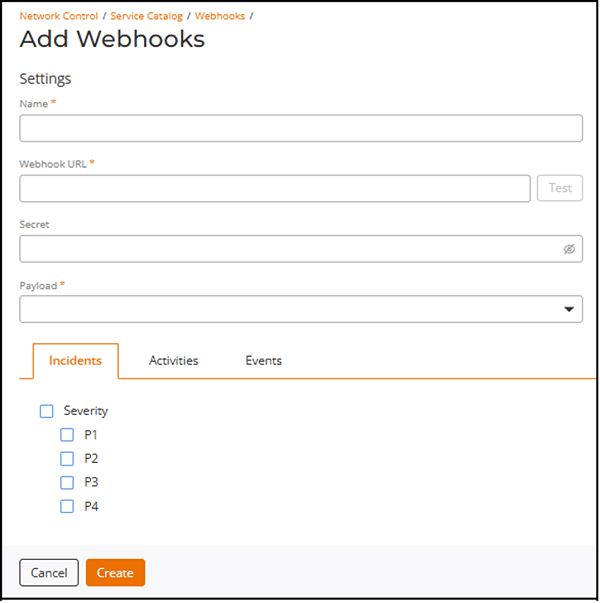The image size is (600, 603).
Task: Click into the Webhook URL field
Action: click(x=274, y=188)
